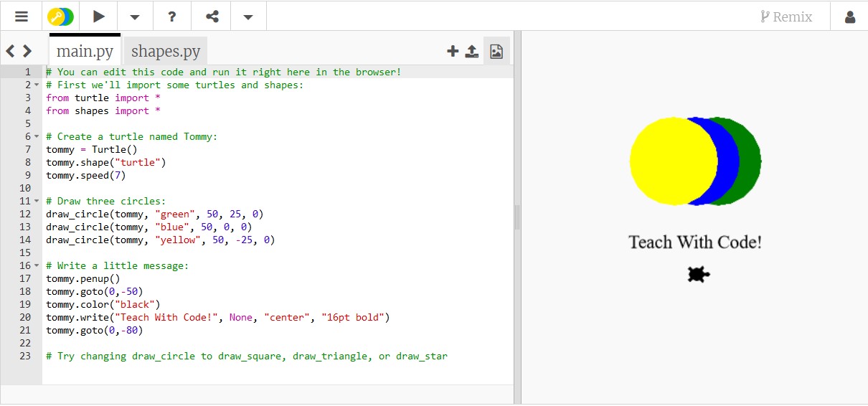Switch to the shapes.py tab

pos(166,51)
